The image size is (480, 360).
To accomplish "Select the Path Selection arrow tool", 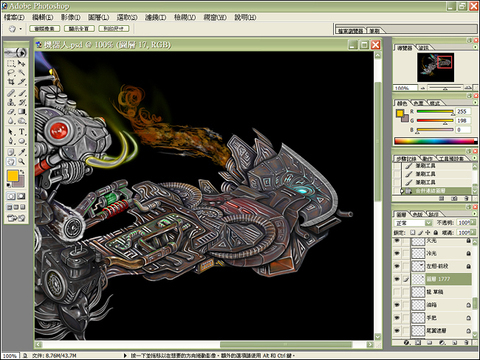I will 11,132.
